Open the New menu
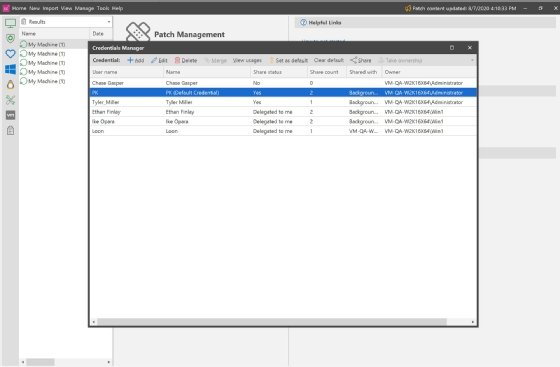 click(x=34, y=8)
